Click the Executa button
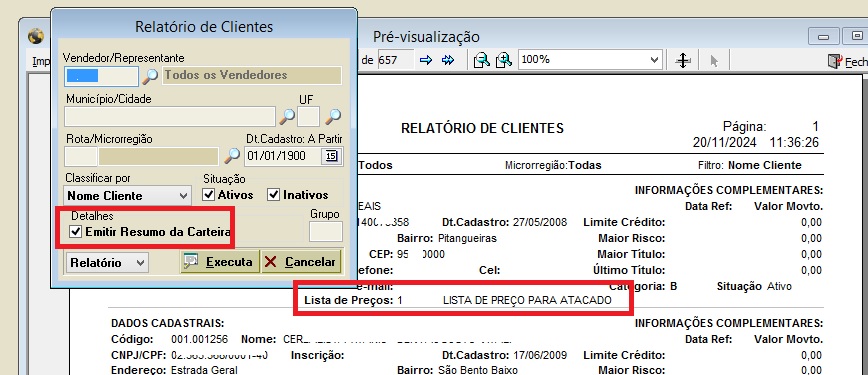868x375 pixels. (x=220, y=261)
